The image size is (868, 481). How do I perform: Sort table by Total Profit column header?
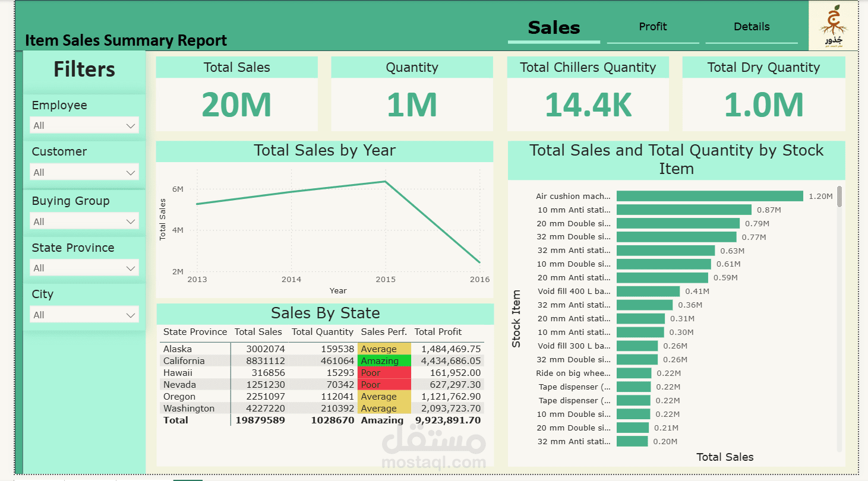click(438, 332)
